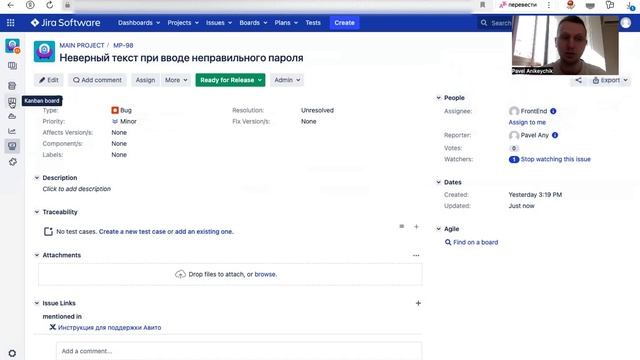Screen dimensions: 640x360
Task: Click Create a new test case link
Action: tap(132, 231)
